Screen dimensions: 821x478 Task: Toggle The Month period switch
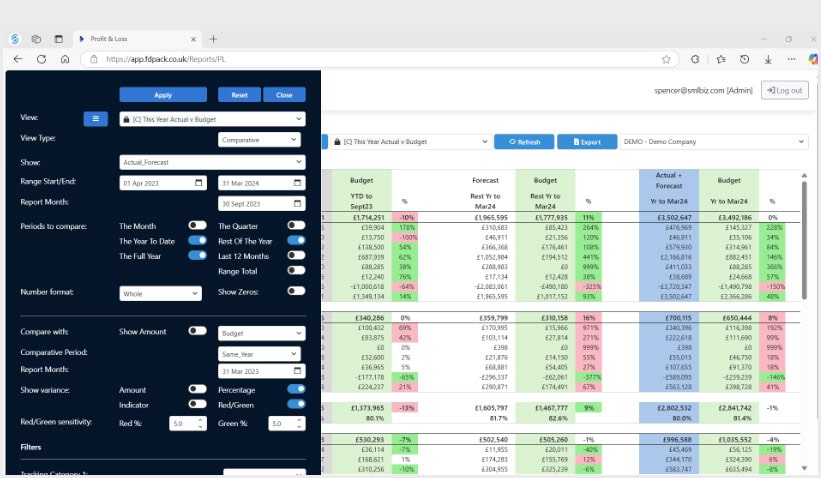coord(197,225)
